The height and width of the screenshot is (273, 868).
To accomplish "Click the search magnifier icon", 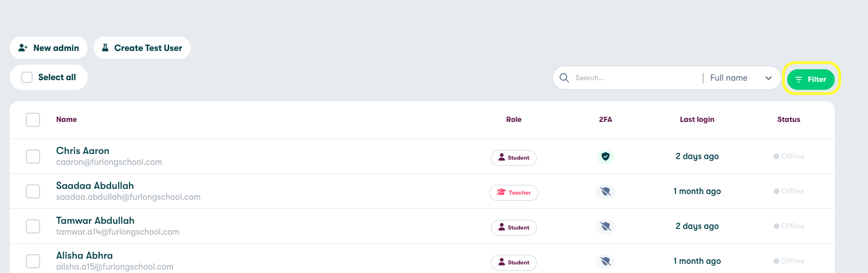I will point(564,78).
